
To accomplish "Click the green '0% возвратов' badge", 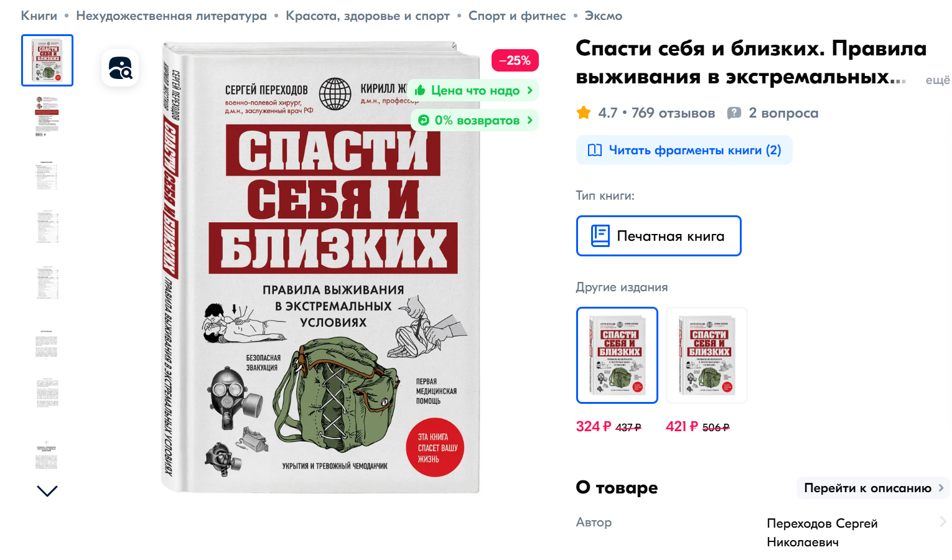I will tap(475, 120).
